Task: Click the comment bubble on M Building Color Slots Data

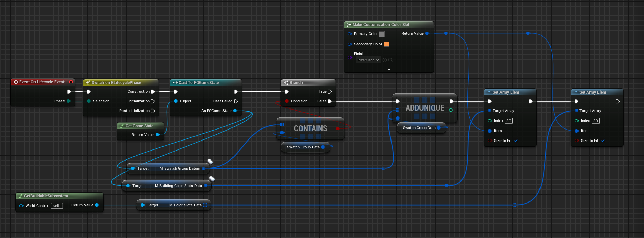Action: pyautogui.click(x=212, y=179)
